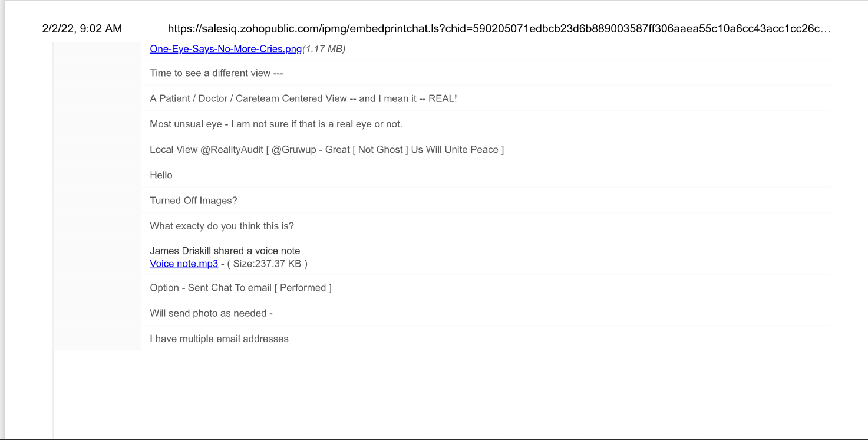The width and height of the screenshot is (868, 440).
Task: Click the 'A Patient / Doctor / Careteam Centered View' message
Action: 303,98
